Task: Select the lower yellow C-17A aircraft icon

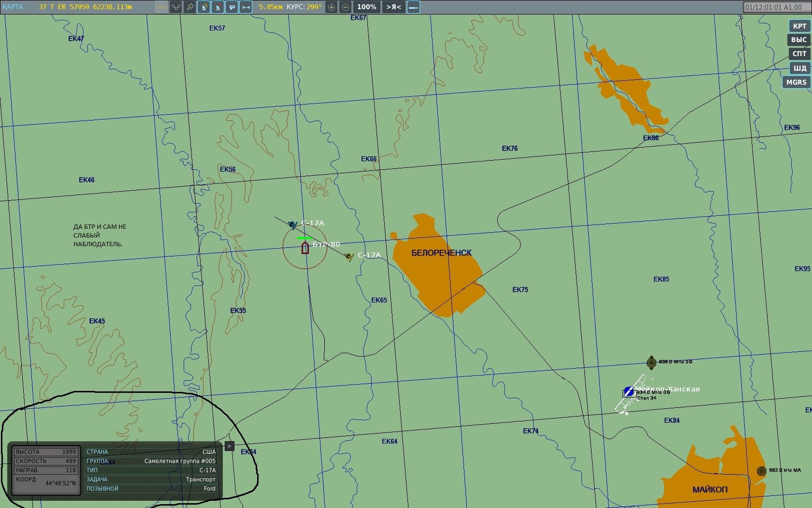Action: point(349,256)
